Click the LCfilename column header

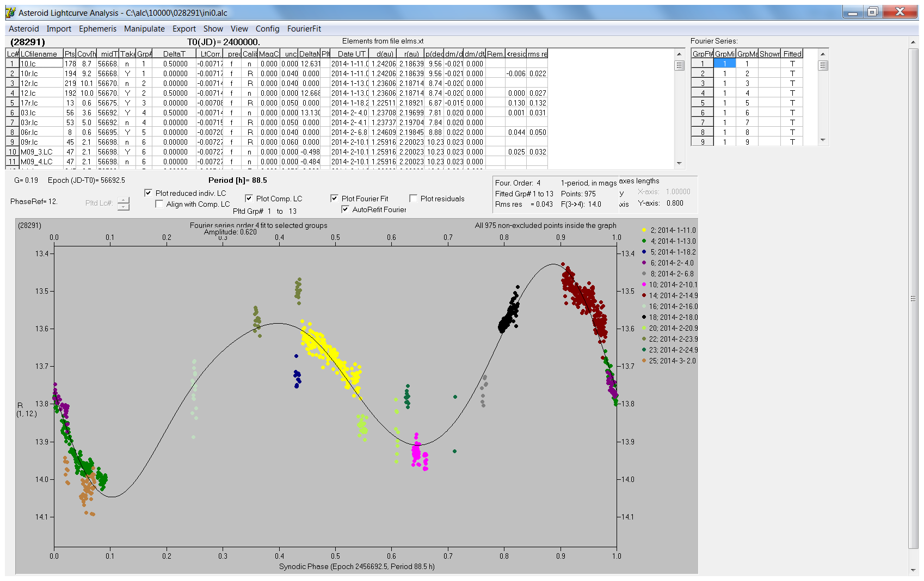point(41,54)
